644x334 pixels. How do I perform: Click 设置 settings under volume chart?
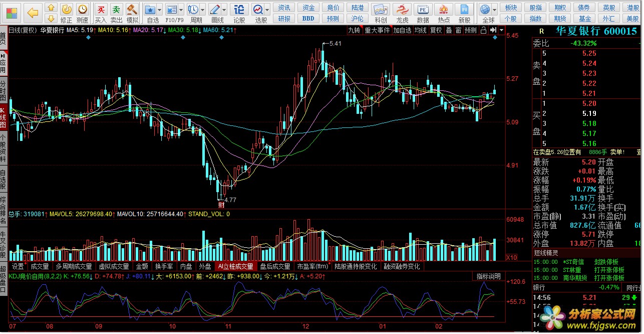[x=18, y=266]
